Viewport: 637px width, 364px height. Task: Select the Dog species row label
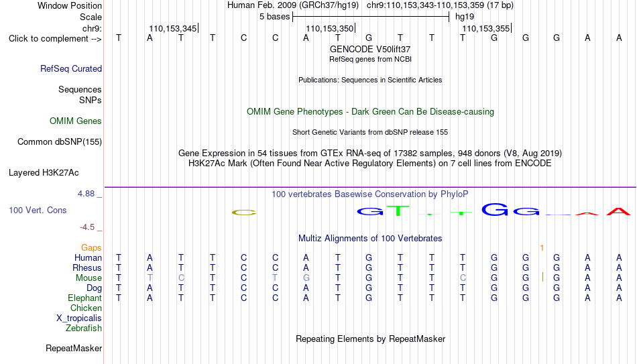95,288
